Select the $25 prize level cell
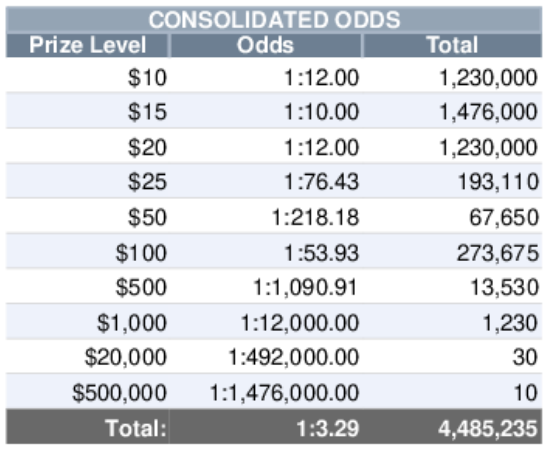The height and width of the screenshot is (450, 547). click(x=88, y=181)
